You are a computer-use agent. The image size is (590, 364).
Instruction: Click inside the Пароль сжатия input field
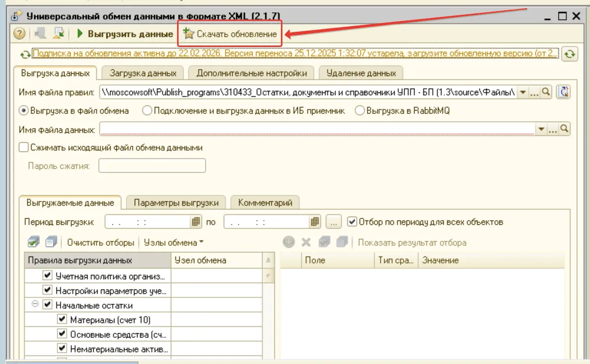pos(152,166)
